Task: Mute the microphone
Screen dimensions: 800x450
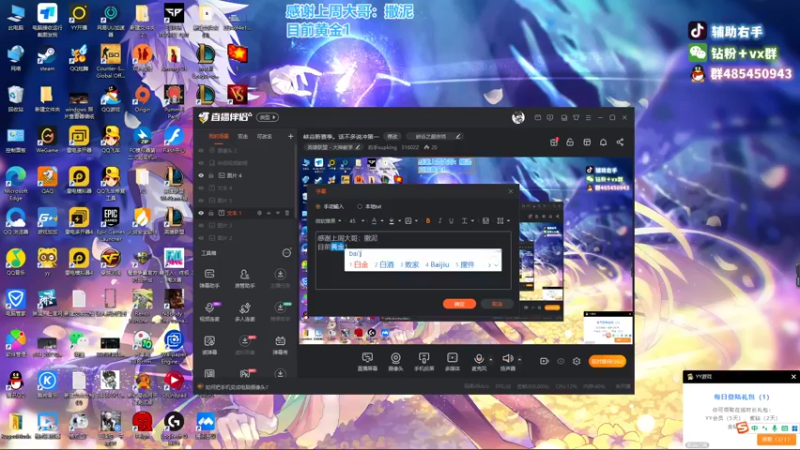Action: pos(479,361)
